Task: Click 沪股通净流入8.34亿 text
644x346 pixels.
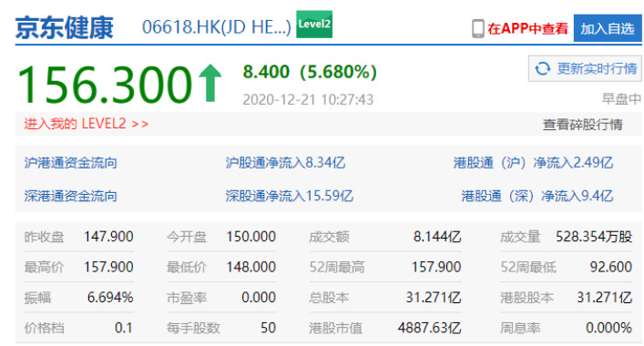Action: [x=285, y=163]
